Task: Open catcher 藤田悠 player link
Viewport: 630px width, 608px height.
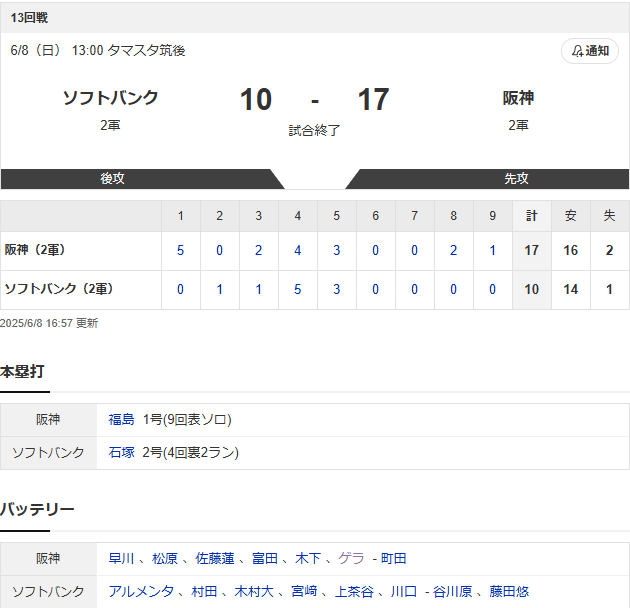Action: coord(509,592)
